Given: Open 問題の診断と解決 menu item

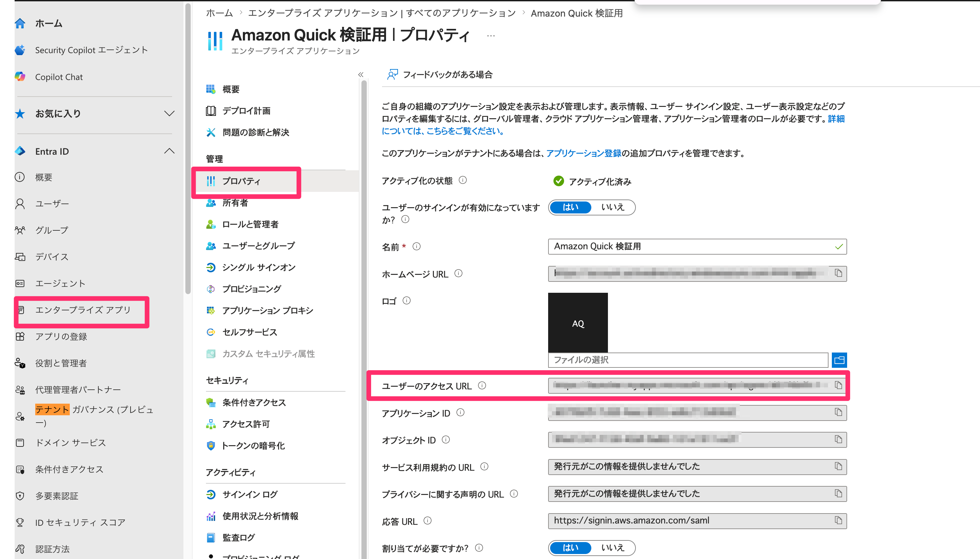Looking at the screenshot, I should 255,132.
